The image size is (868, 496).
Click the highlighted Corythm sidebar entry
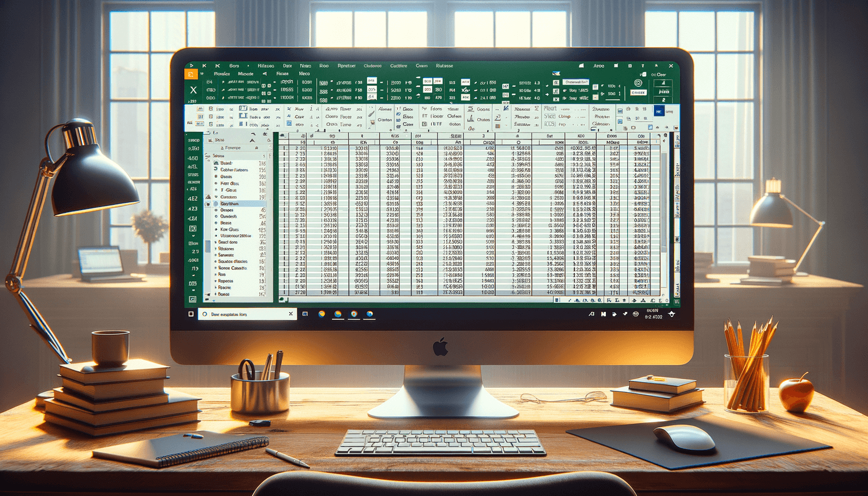pos(230,204)
